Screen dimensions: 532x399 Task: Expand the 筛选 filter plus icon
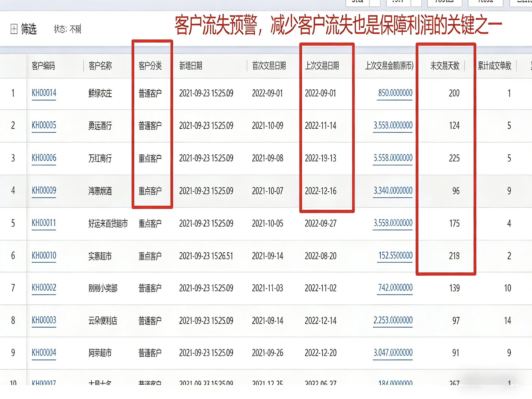[14, 29]
